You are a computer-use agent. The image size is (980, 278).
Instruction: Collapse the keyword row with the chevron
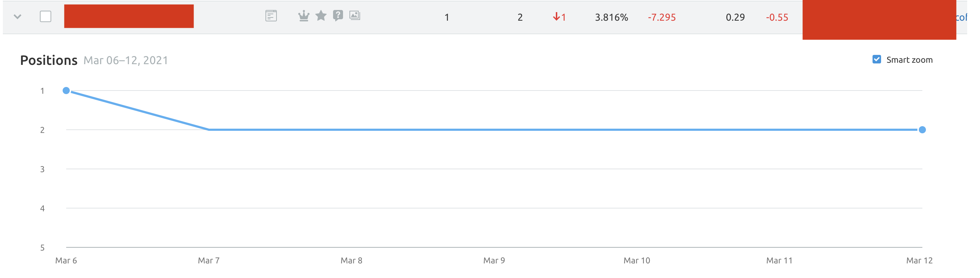[x=17, y=17]
